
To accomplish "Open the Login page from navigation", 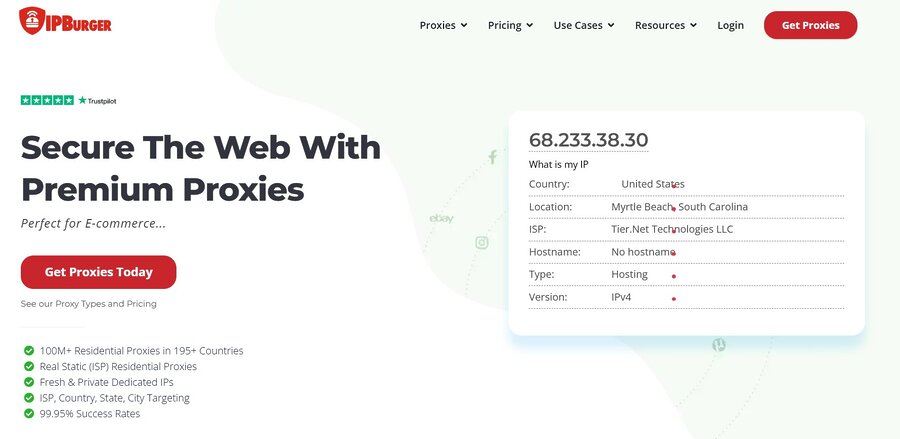I will 730,25.
